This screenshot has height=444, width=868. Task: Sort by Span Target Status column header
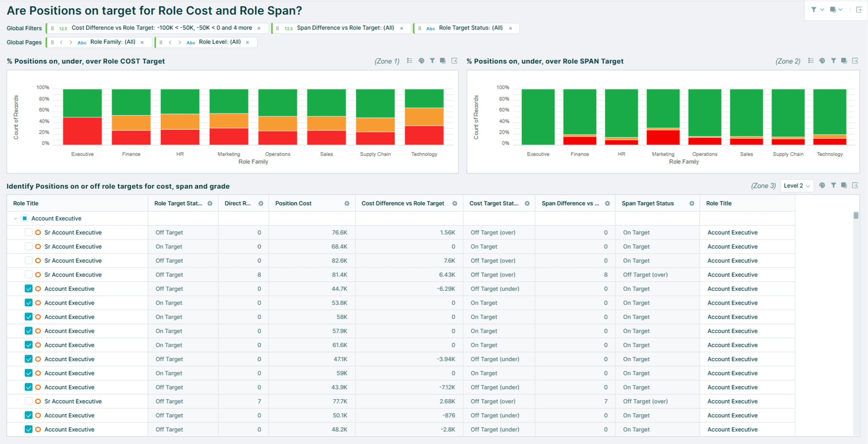pos(648,203)
